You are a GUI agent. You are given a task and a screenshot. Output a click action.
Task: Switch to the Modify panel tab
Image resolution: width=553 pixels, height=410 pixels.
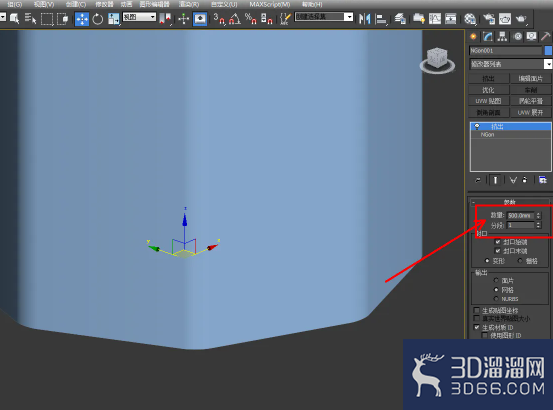[x=488, y=37]
